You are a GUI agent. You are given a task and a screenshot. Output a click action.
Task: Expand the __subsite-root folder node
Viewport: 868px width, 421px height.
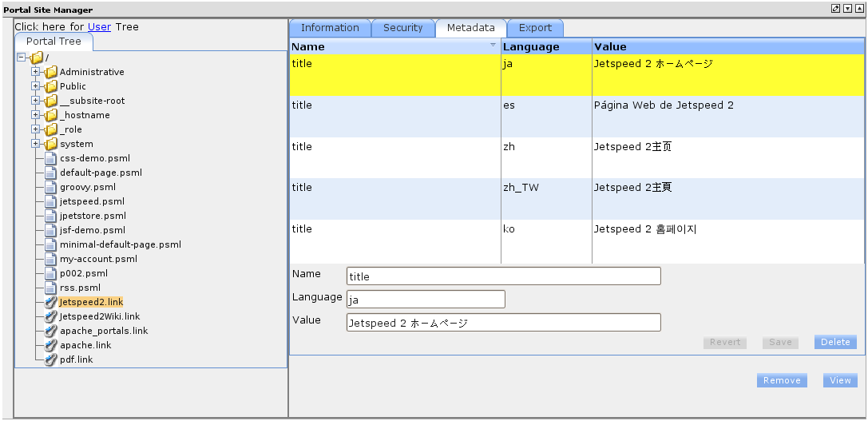point(36,101)
